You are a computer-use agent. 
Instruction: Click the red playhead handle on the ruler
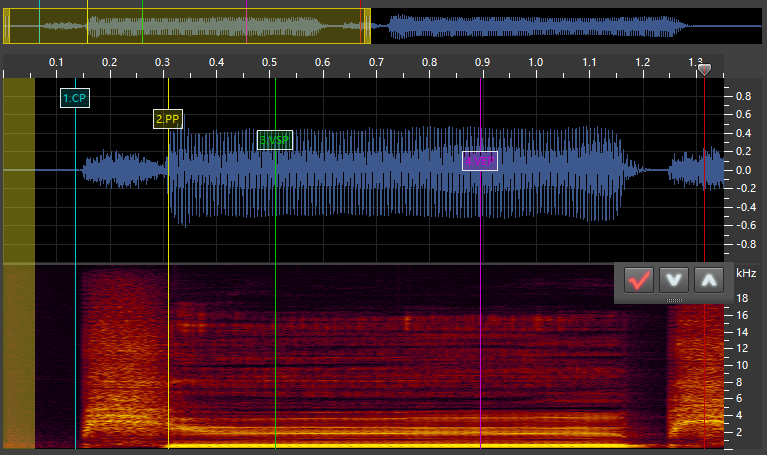pyautogui.click(x=705, y=70)
